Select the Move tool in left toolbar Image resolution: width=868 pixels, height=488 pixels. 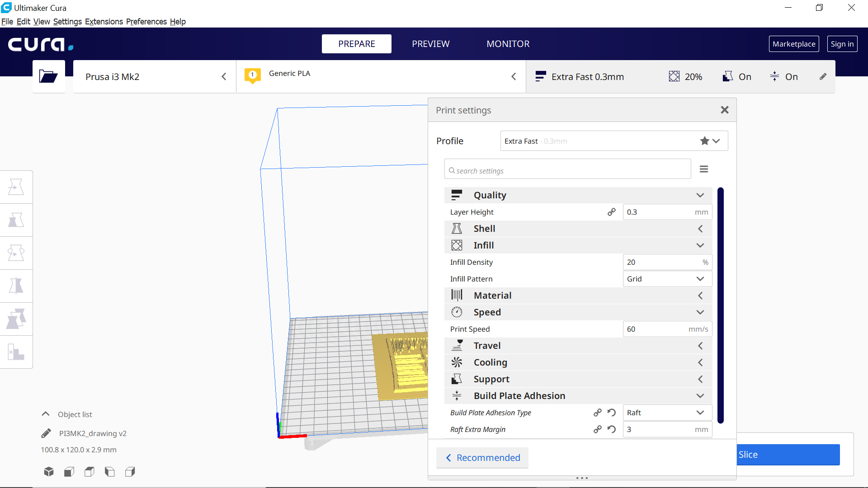pyautogui.click(x=16, y=187)
